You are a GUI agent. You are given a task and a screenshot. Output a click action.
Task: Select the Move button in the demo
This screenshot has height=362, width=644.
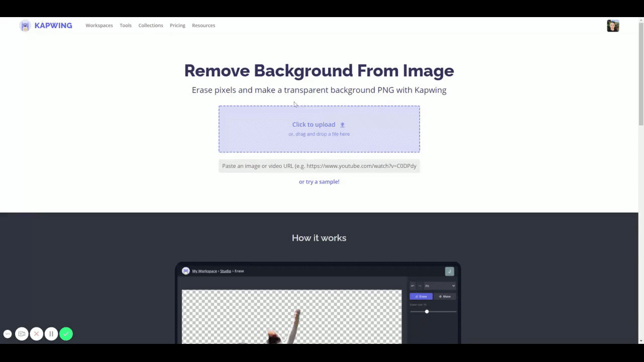coord(445,297)
